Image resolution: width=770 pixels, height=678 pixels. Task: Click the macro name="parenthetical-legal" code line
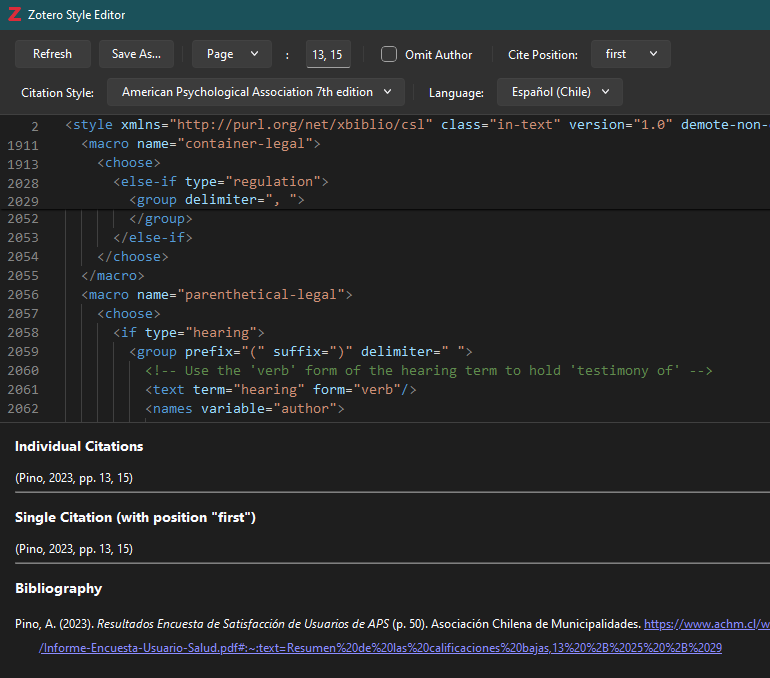coord(217,295)
